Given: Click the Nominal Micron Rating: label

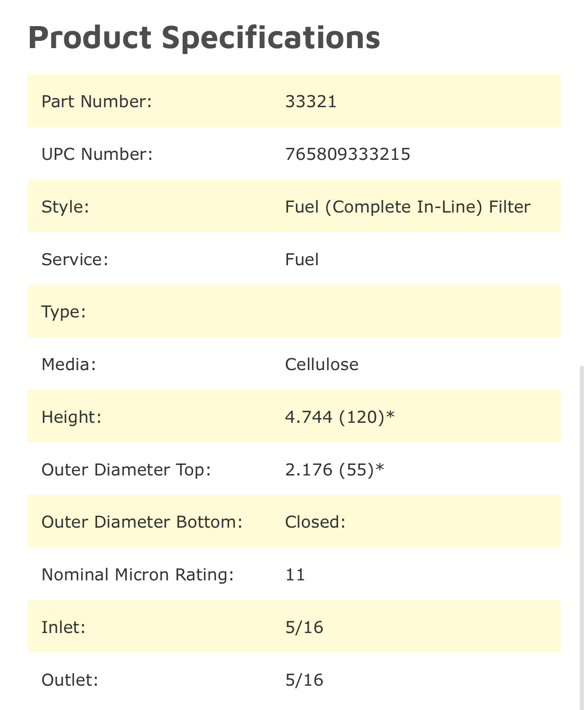Looking at the screenshot, I should pos(137,575).
